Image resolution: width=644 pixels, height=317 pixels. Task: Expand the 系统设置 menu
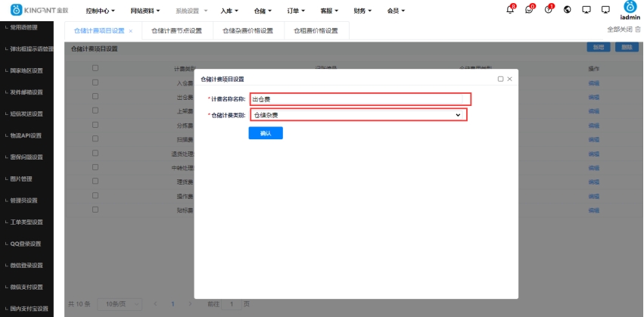[x=191, y=11]
